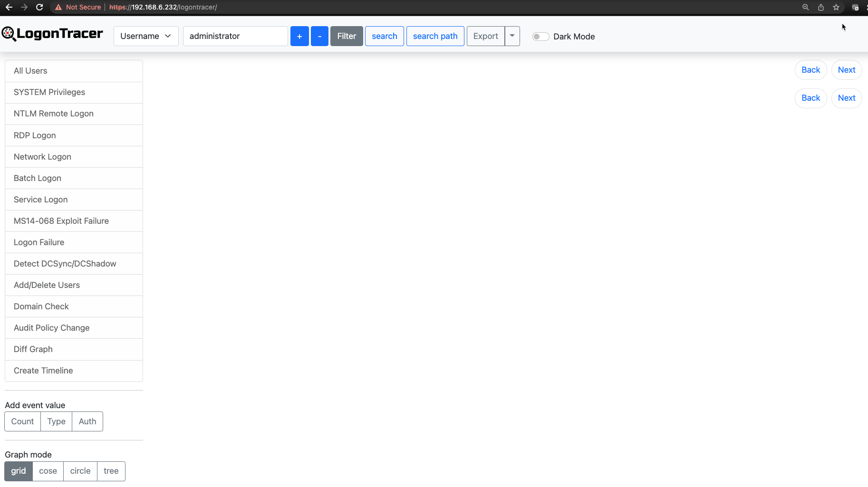
Task: Open Add/Delete Users view
Action: pos(74,285)
